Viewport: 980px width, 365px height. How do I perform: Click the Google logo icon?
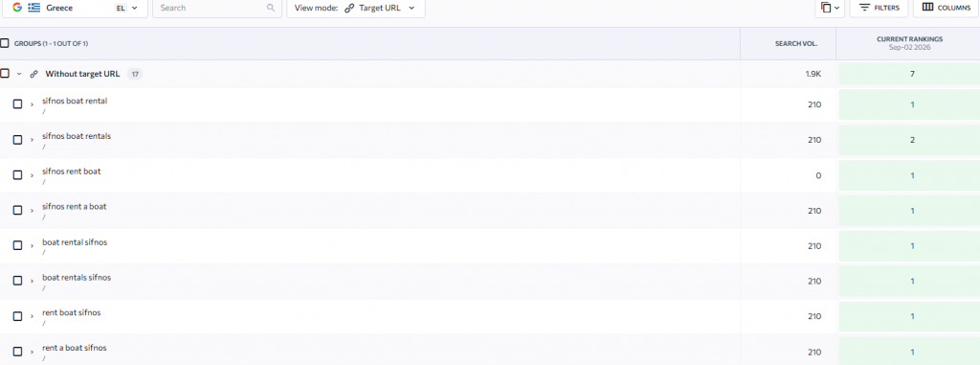point(17,8)
